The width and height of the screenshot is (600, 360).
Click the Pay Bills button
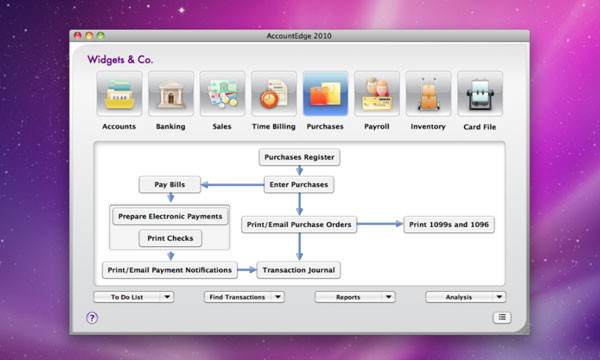(x=170, y=185)
